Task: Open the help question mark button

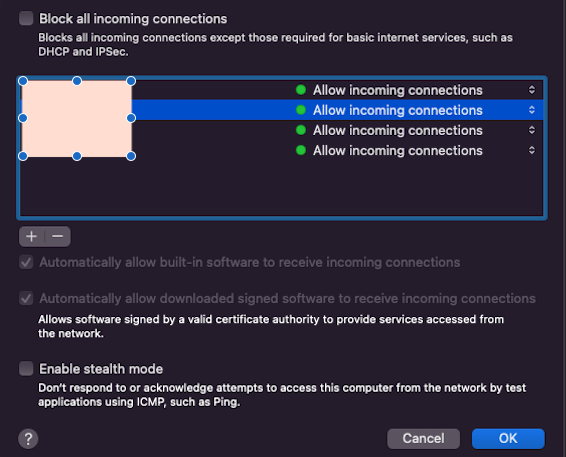Action: pos(28,439)
